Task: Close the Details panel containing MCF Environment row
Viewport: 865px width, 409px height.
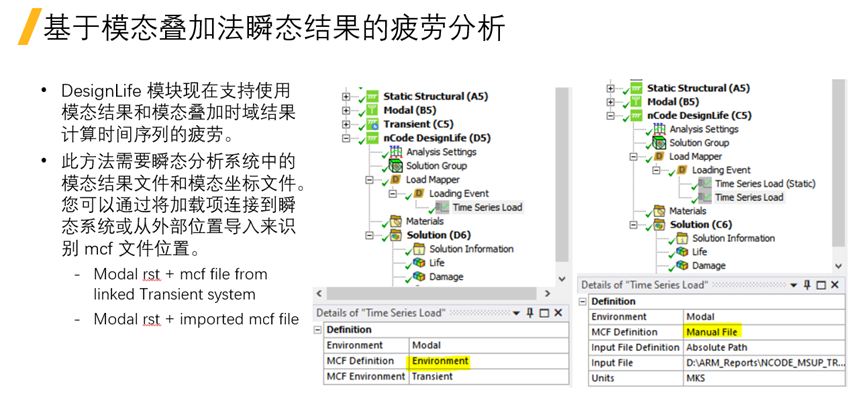Action: point(558,313)
